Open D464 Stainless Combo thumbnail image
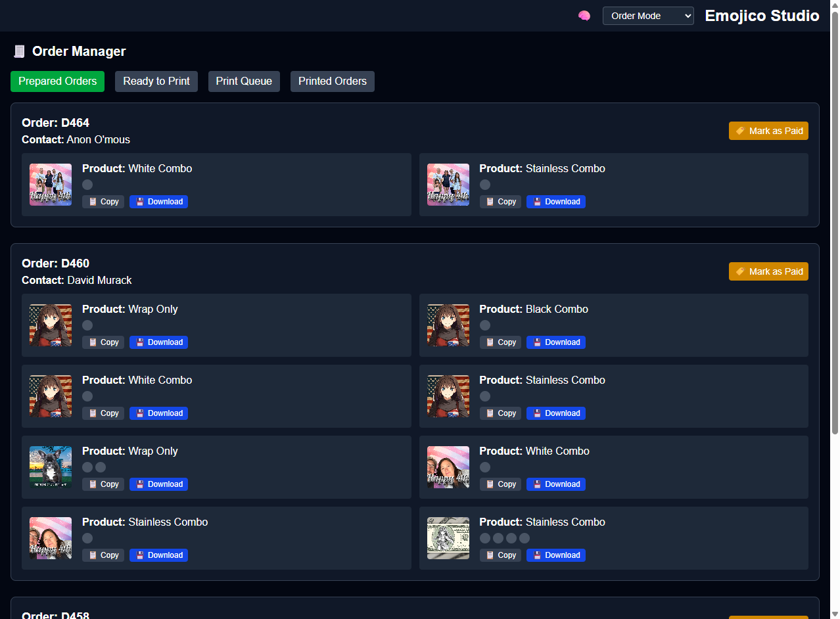 [448, 185]
